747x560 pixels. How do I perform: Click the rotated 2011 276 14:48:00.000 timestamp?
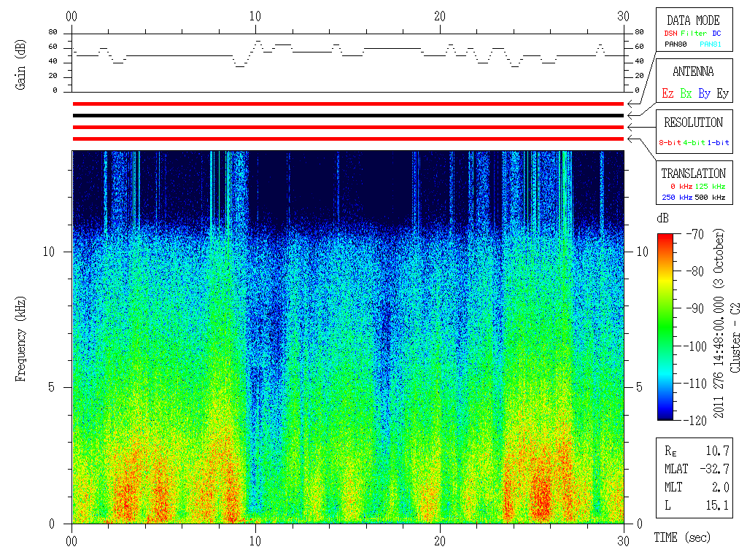(719, 323)
